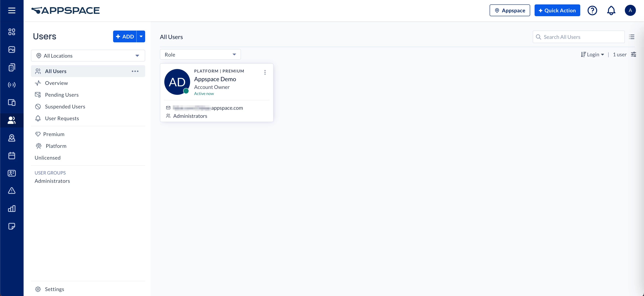Open the Role filter dropdown
This screenshot has width=644, height=296.
pyautogui.click(x=200, y=54)
